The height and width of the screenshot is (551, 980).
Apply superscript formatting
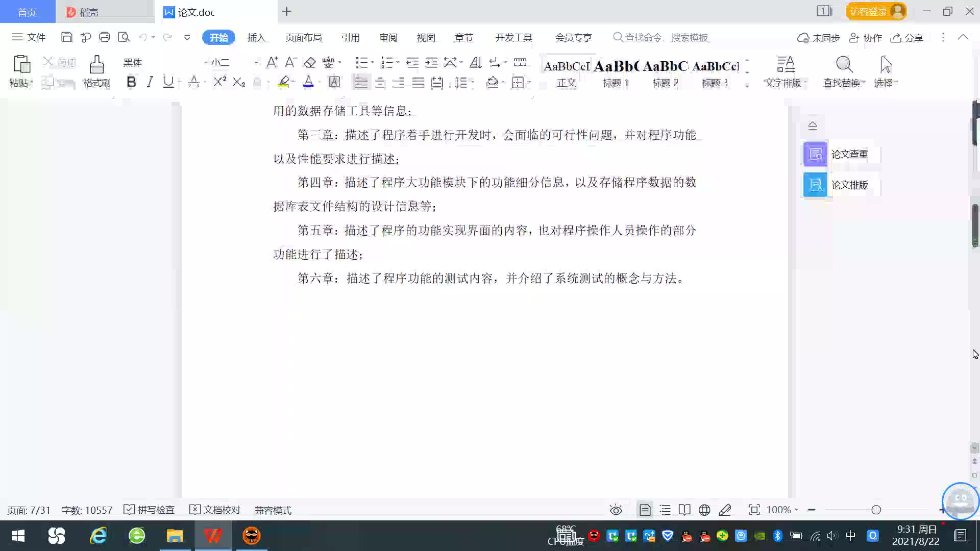pos(219,82)
